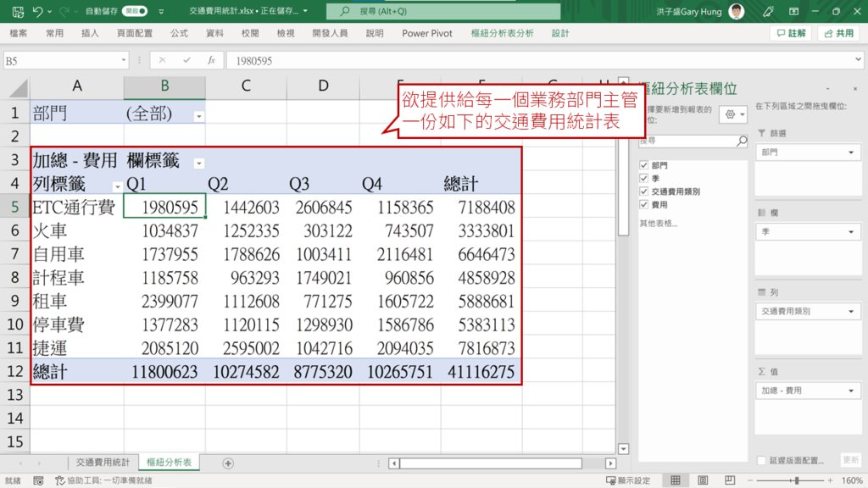Toggle the 自動儲存 AutoSave switch

[135, 11]
